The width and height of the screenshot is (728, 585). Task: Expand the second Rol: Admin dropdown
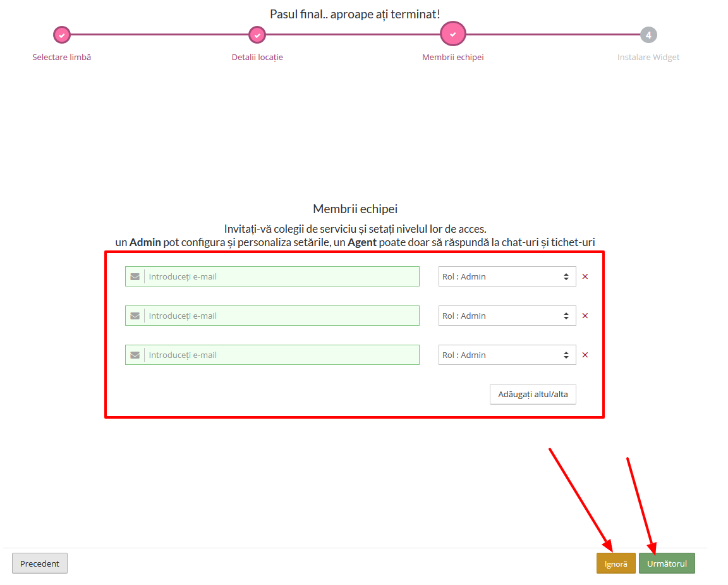pyautogui.click(x=507, y=316)
